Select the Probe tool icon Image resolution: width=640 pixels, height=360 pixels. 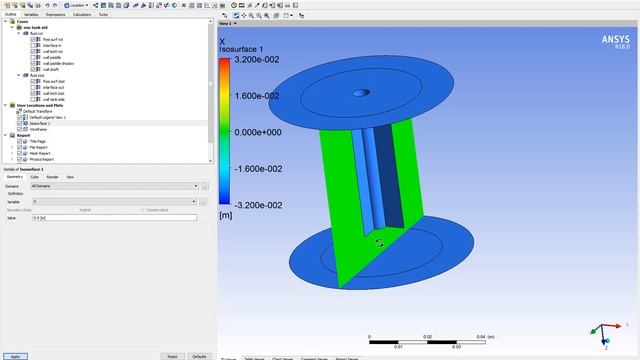257,5
